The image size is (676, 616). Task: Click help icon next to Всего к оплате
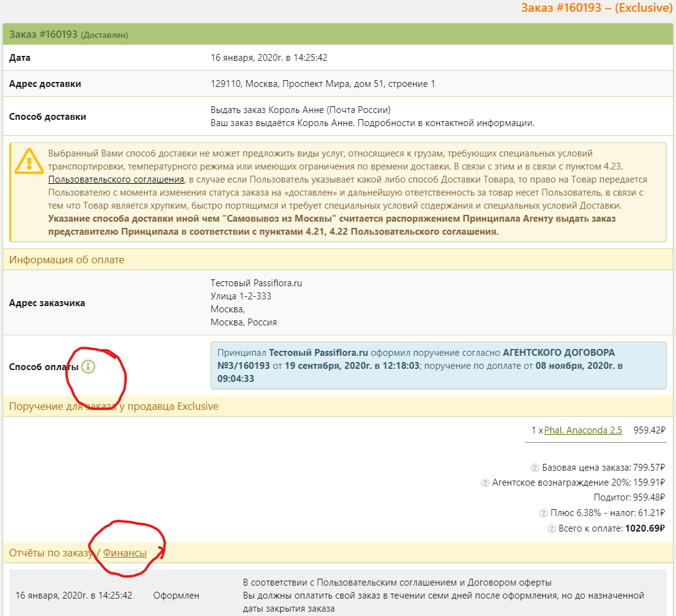(551, 528)
